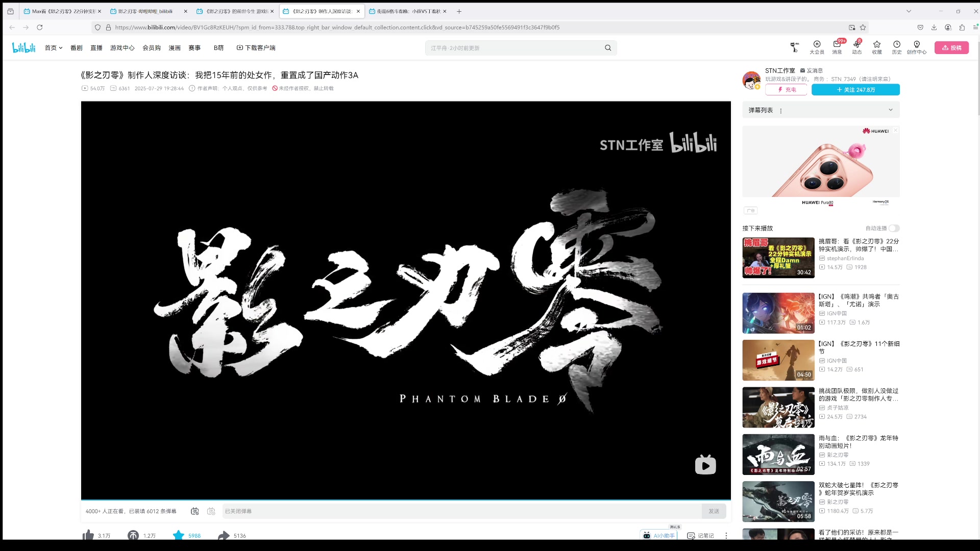The image size is (980, 551).
Task: Click the search magnifier icon
Action: click(x=608, y=48)
